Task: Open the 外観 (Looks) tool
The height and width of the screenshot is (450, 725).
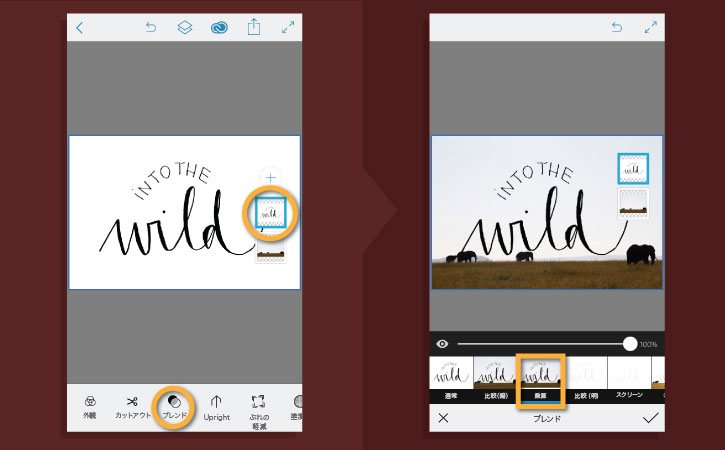Action: click(x=90, y=407)
